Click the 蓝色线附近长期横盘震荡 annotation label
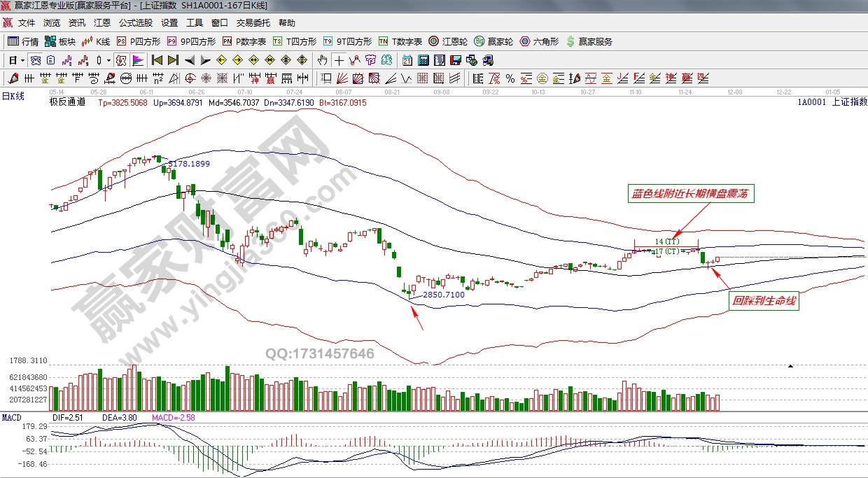 [x=691, y=194]
